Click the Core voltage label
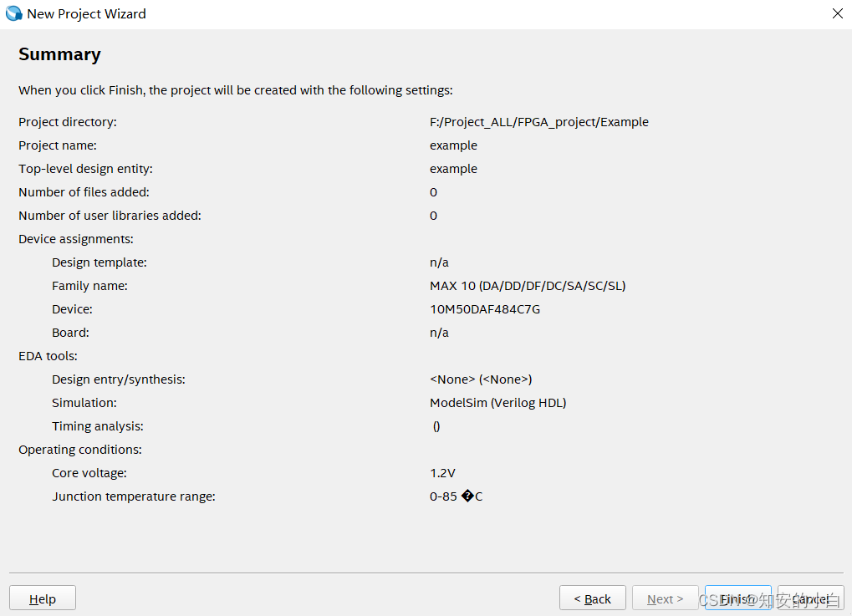 89,473
